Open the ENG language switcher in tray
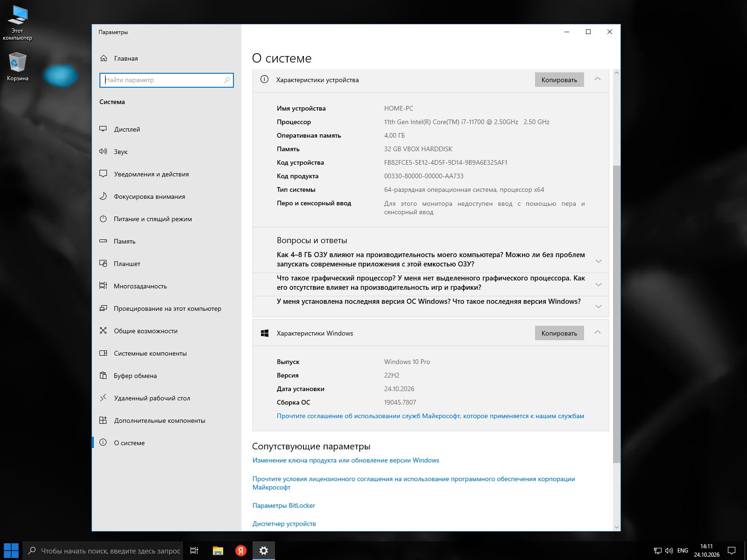The image size is (747, 560). (x=683, y=551)
